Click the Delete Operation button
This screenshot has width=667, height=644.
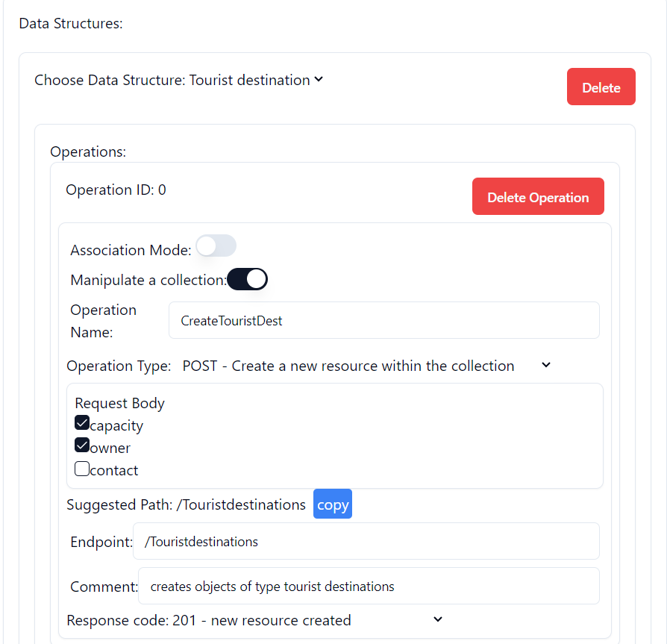538,197
